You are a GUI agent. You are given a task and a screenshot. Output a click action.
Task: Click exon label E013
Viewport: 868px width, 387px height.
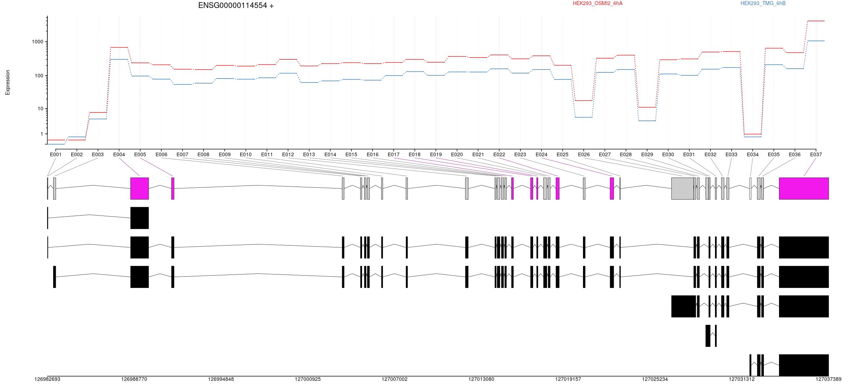click(309, 154)
